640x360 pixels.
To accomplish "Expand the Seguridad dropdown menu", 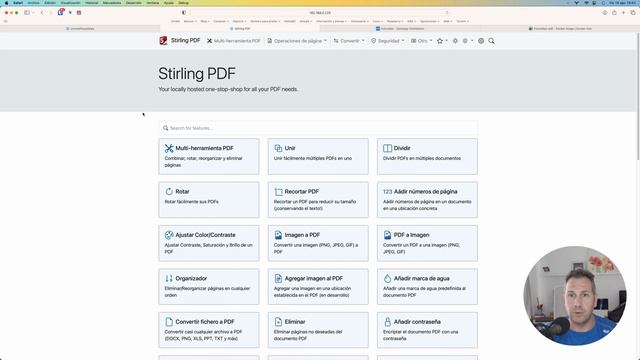I will point(388,41).
